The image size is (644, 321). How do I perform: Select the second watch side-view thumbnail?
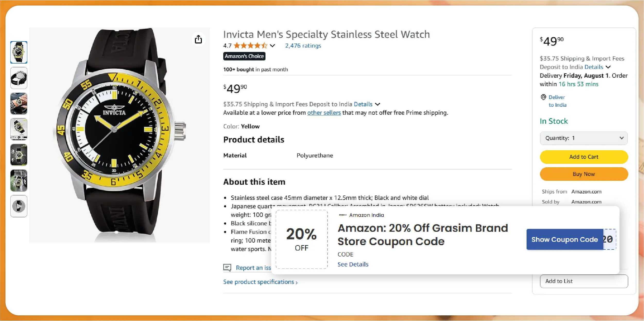tap(19, 78)
